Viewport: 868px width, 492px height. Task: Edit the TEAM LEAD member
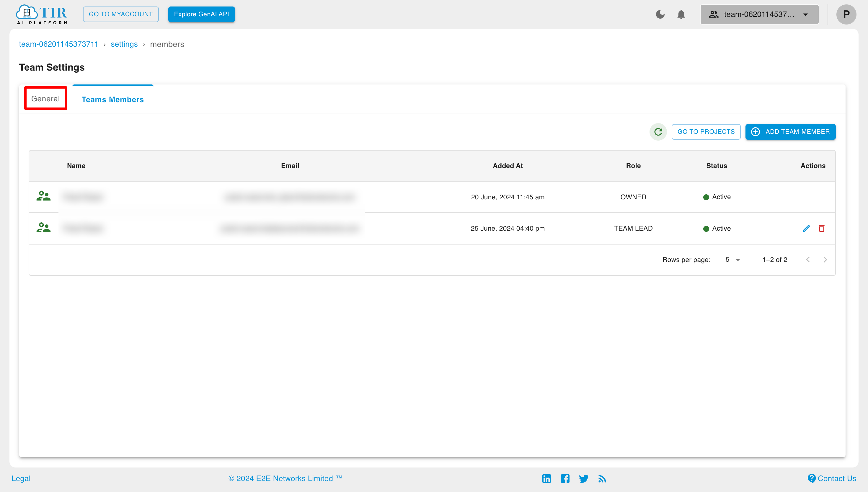tap(806, 229)
